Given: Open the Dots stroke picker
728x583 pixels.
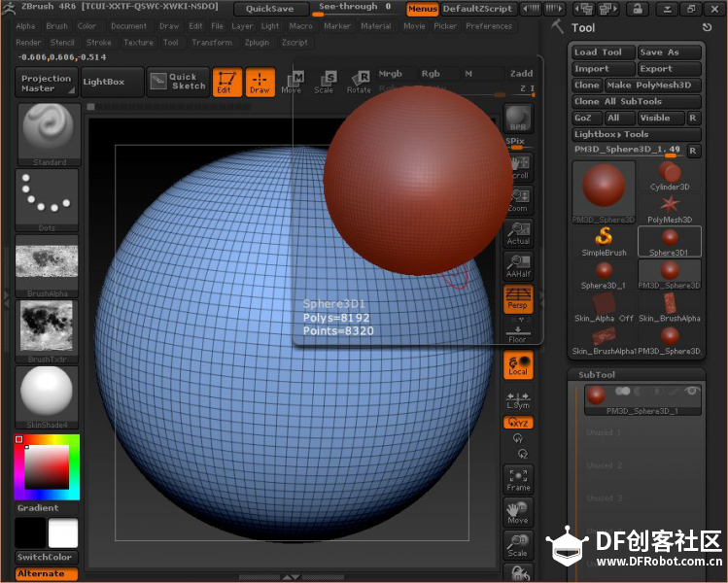Looking at the screenshot, I should [47, 200].
